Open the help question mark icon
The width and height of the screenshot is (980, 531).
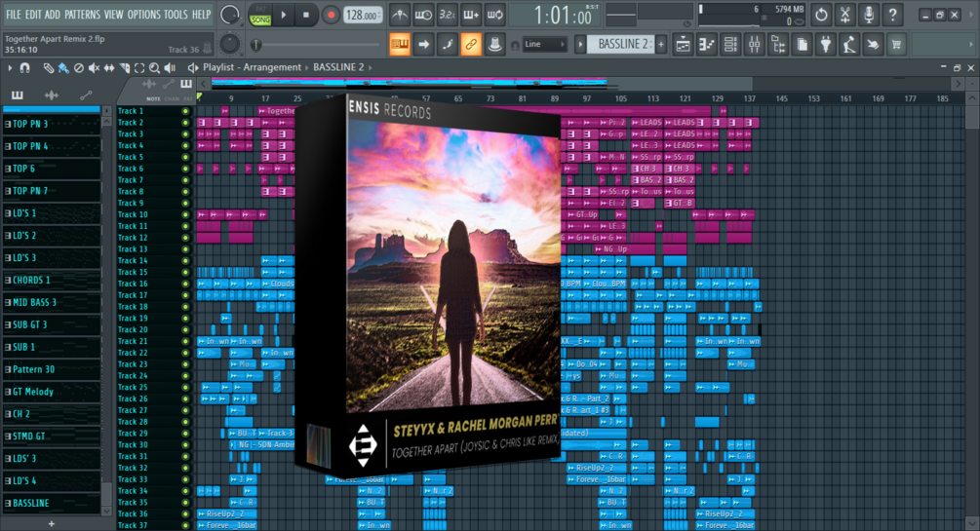[x=892, y=15]
